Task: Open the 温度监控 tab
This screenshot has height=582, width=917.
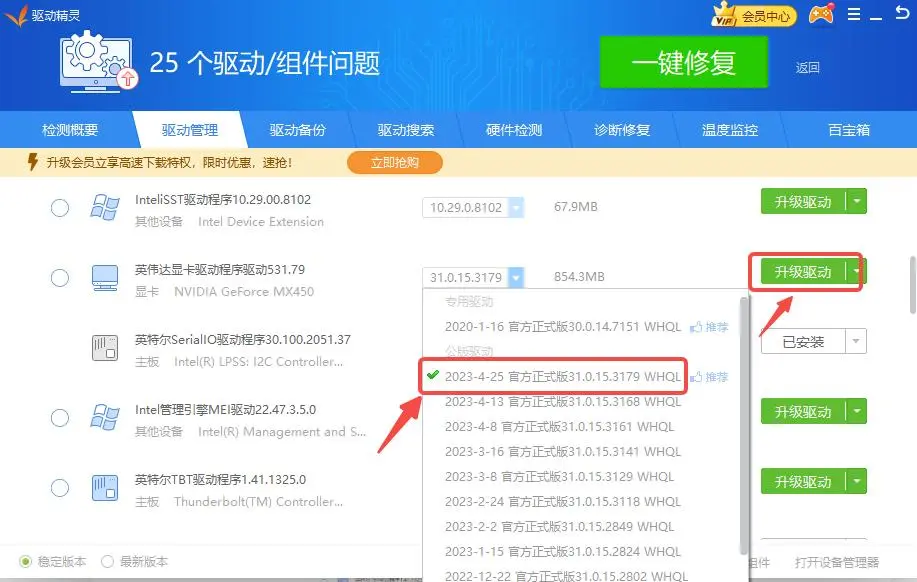Action: [729, 130]
